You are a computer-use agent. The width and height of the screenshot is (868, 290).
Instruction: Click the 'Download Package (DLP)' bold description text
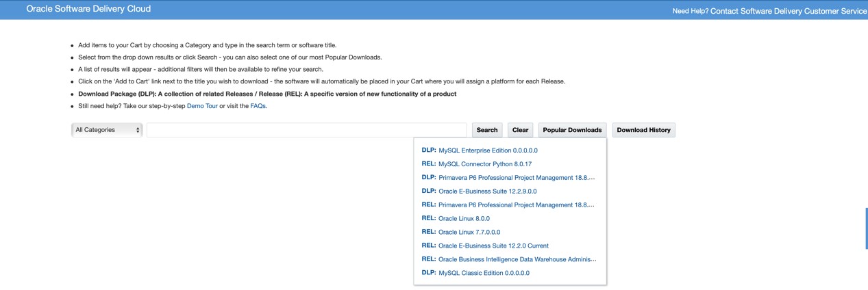pyautogui.click(x=267, y=94)
